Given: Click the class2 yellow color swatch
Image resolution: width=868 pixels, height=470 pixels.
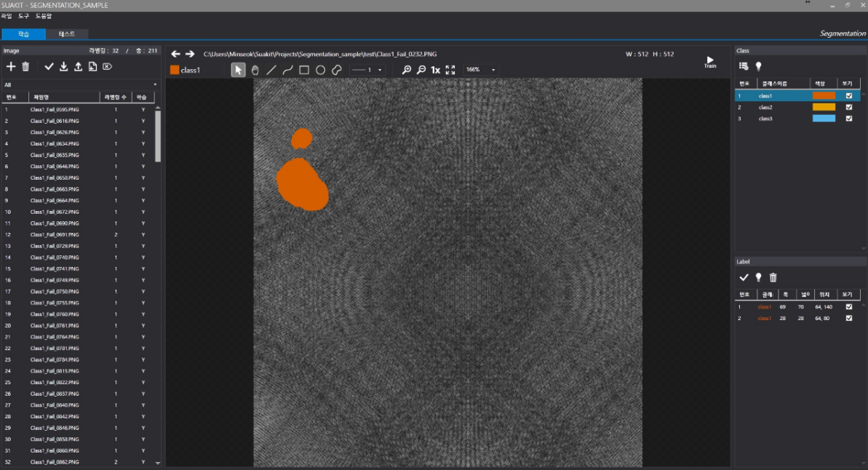Looking at the screenshot, I should [824, 107].
